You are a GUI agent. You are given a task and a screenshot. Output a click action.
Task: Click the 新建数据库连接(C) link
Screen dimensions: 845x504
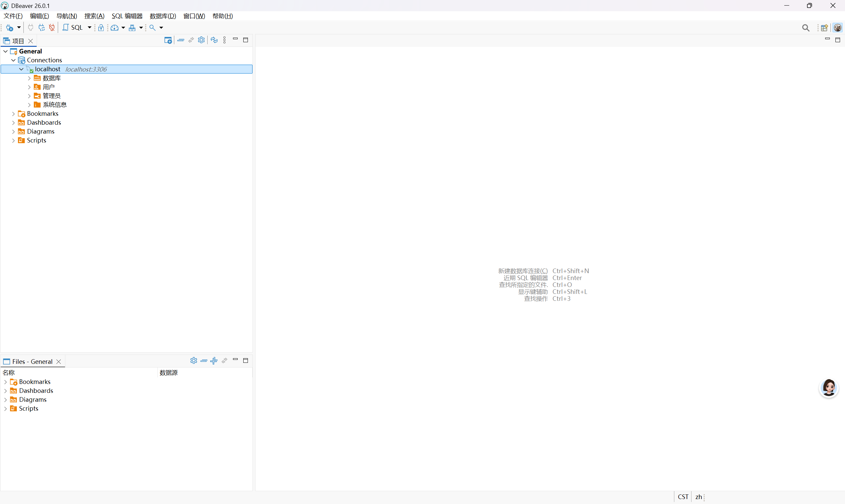523,271
